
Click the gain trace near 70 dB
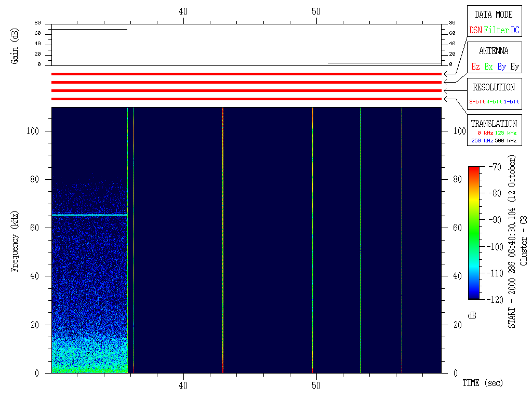point(89,29)
